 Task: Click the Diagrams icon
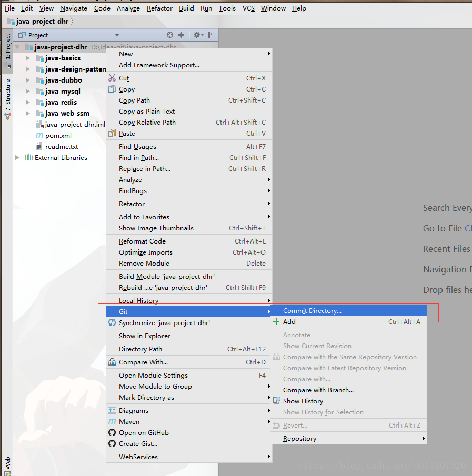coord(112,410)
